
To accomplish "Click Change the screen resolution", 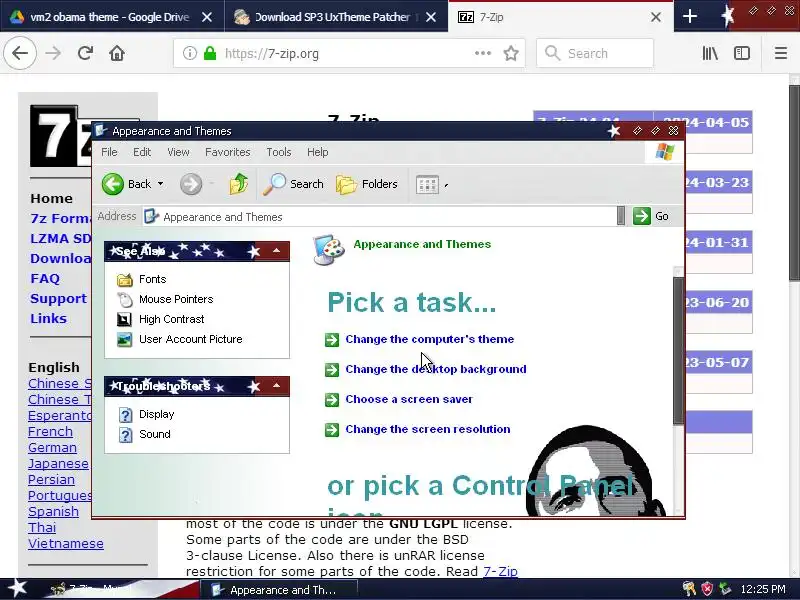I will pos(428,429).
